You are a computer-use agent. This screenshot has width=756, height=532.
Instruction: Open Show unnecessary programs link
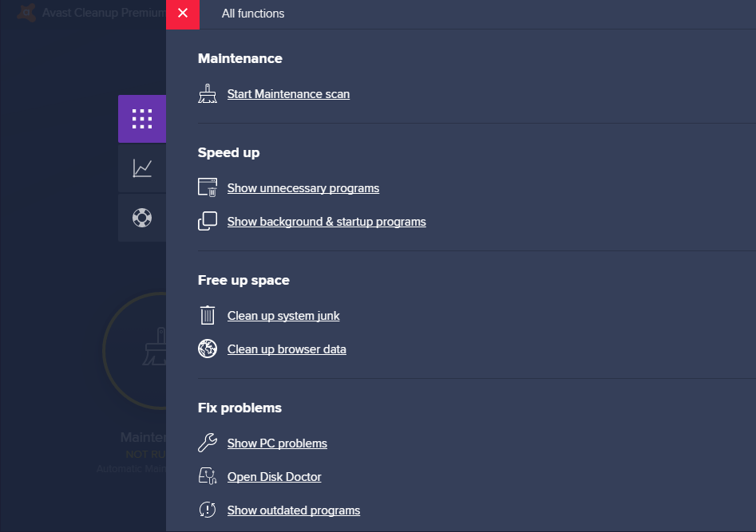(303, 188)
